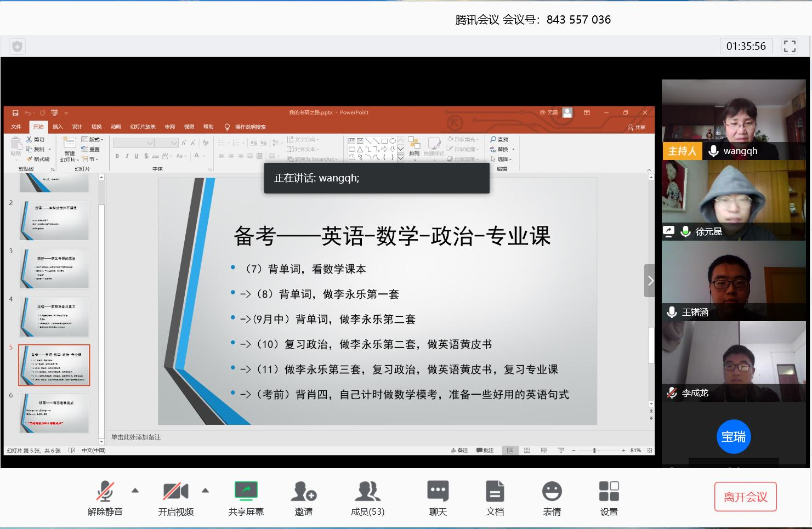The height and width of the screenshot is (529, 812).
Task: Open the font size combo box
Action: (x=167, y=143)
